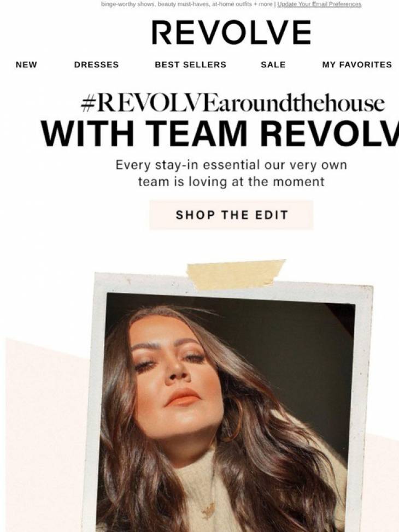
Task: Click the preheader text about binge-worthy shows
Action: pyautogui.click(x=186, y=4)
